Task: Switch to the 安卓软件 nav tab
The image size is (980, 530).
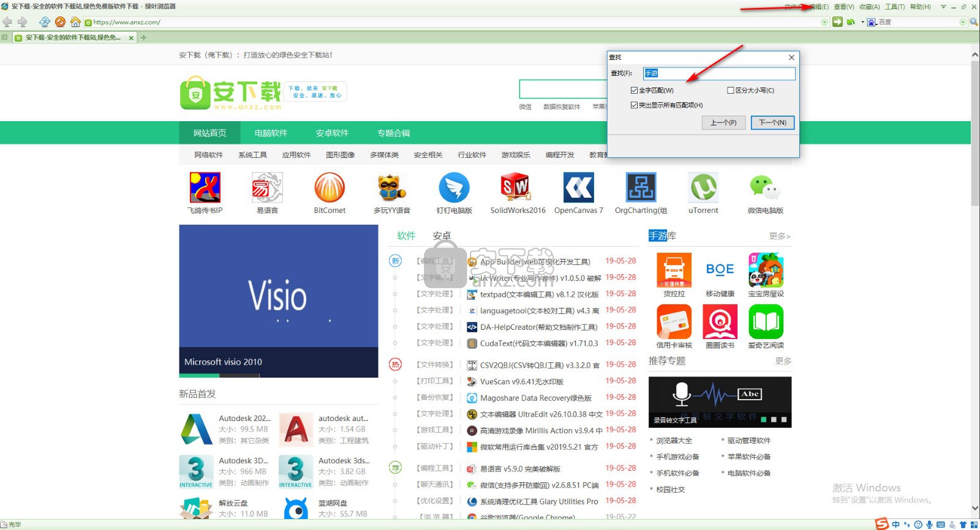Action: pos(332,133)
